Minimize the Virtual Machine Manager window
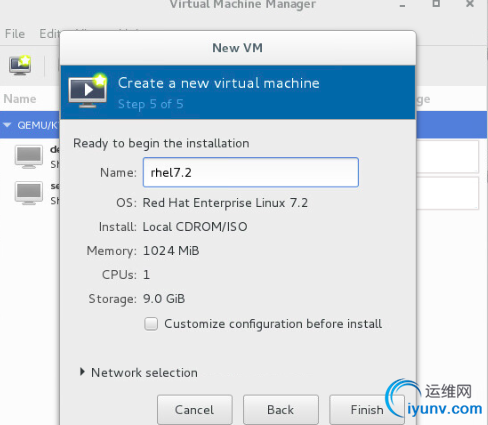 tap(403, 5)
